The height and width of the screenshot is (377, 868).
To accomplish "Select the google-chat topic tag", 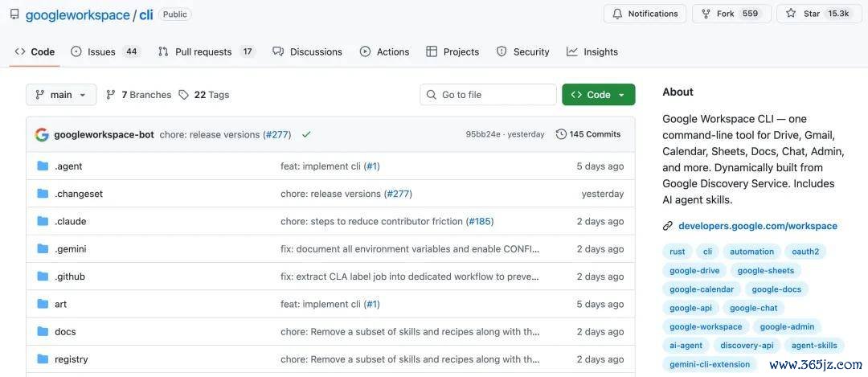I will click(x=753, y=308).
